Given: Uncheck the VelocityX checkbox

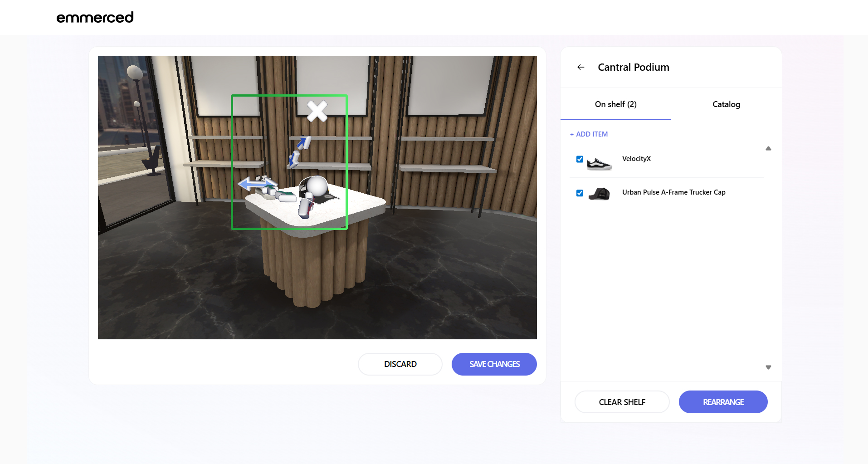Looking at the screenshot, I should click(x=580, y=159).
